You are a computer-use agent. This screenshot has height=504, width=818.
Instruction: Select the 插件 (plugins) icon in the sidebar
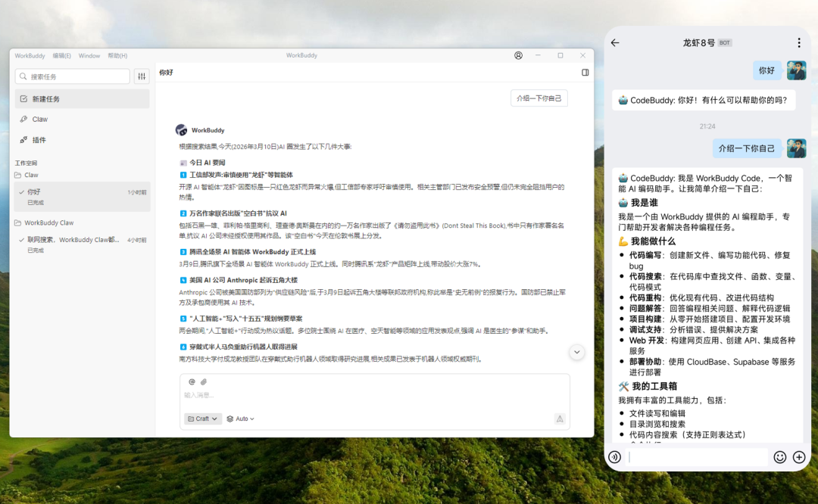pos(23,139)
